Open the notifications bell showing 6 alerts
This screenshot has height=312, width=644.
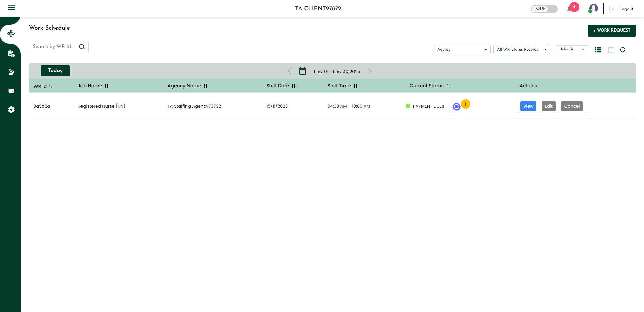tap(570, 9)
